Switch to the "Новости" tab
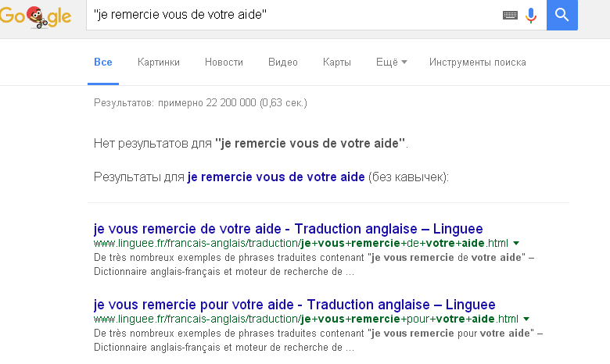The height and width of the screenshot is (364, 610). (224, 62)
